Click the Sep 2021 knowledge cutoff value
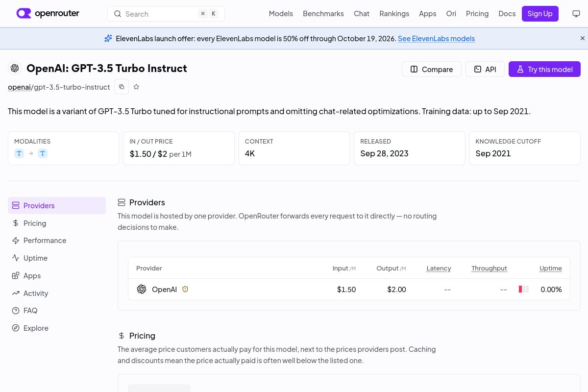 pyautogui.click(x=493, y=153)
